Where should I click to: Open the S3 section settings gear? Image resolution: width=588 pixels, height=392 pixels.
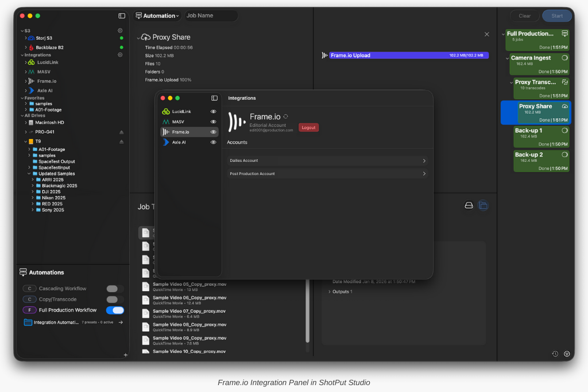[x=120, y=30]
